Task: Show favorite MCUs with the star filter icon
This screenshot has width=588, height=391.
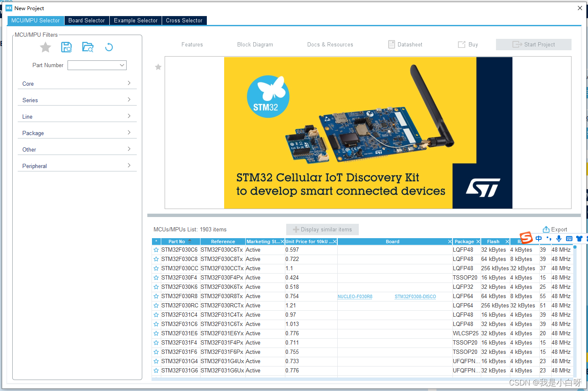Action: [x=46, y=47]
